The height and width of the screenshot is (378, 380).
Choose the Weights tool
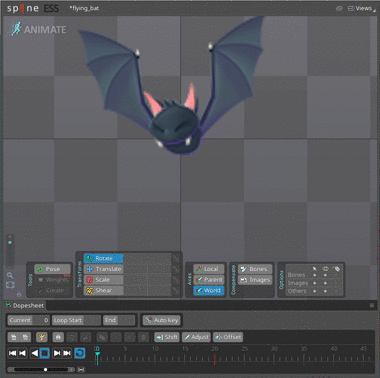pyautogui.click(x=53, y=280)
